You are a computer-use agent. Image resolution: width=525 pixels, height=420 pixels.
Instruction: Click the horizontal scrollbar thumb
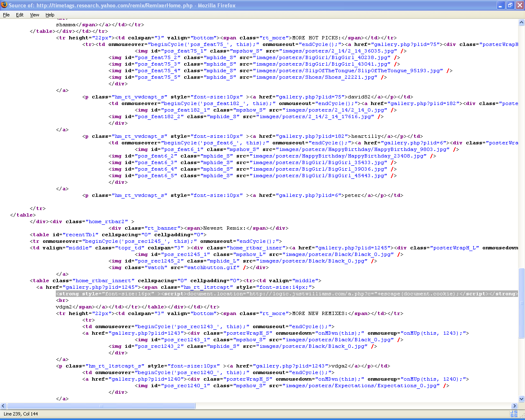101,406
